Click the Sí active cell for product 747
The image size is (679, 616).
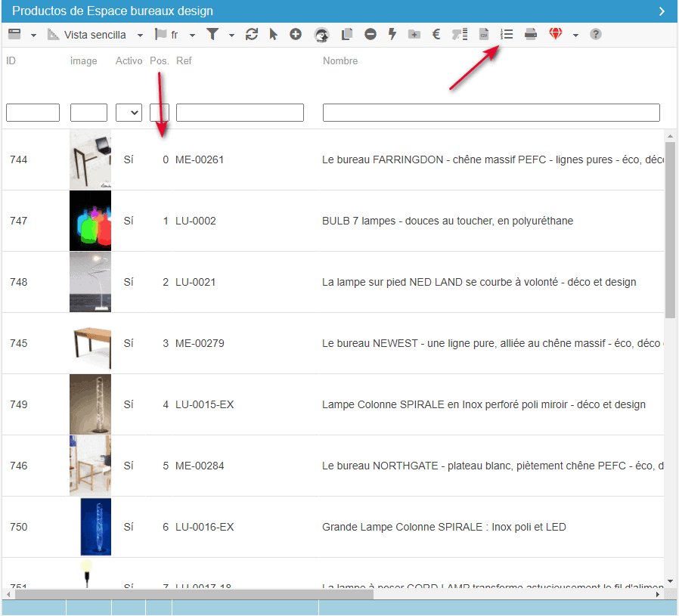(x=129, y=221)
